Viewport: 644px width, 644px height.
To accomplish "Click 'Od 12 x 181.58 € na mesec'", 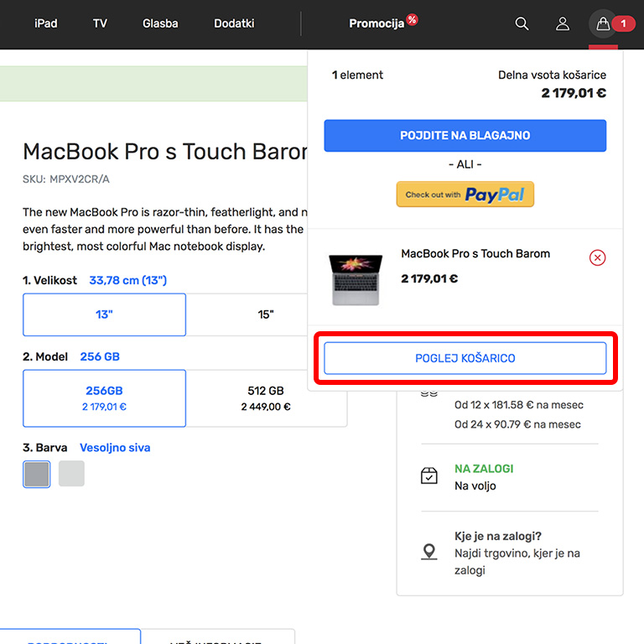I will [x=519, y=405].
